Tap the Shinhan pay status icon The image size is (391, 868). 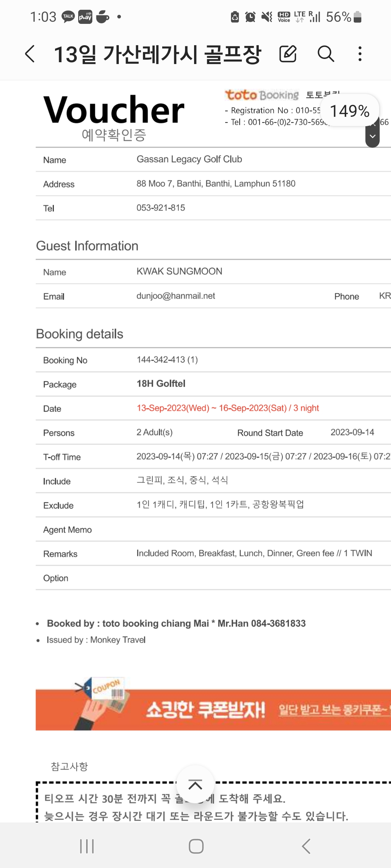point(85,17)
